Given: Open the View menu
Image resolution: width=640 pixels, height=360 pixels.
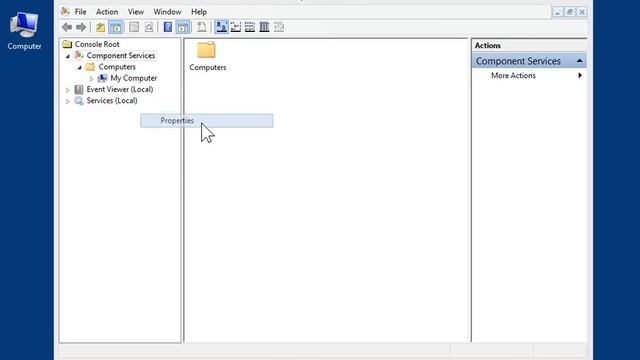Looking at the screenshot, I should [x=136, y=12].
